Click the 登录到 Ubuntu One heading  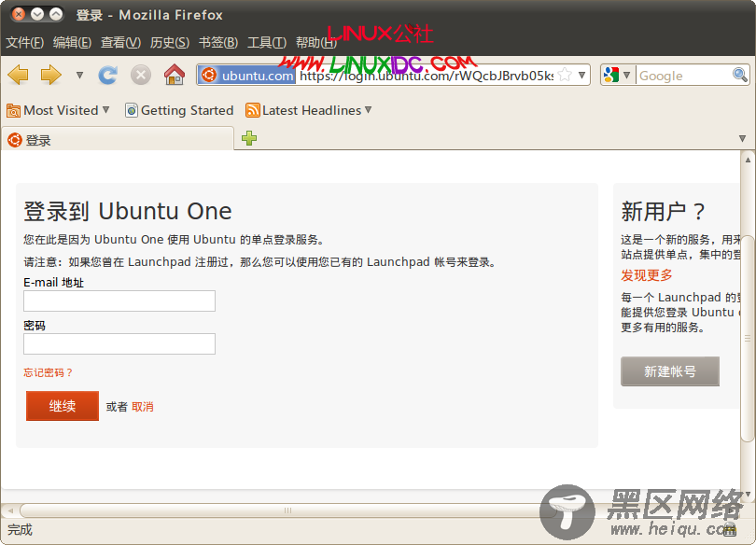coord(128,211)
